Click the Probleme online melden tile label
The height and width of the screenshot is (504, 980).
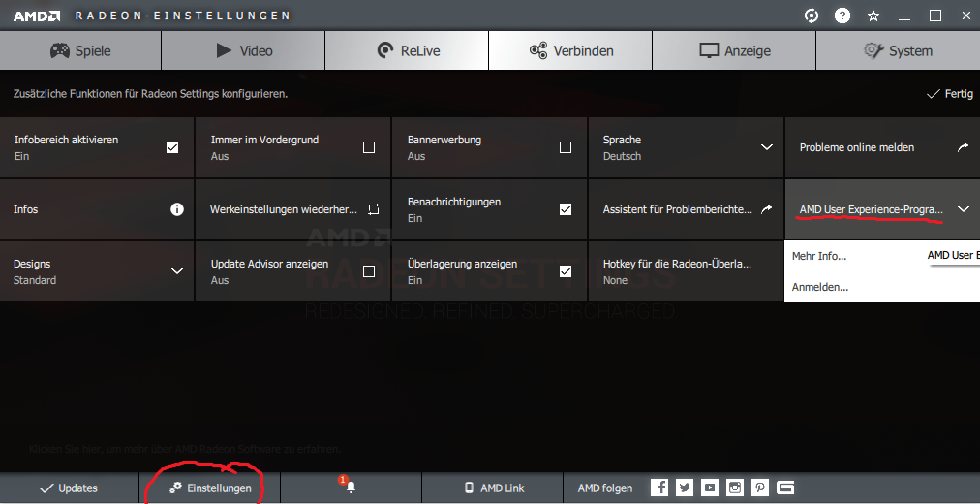coord(856,147)
